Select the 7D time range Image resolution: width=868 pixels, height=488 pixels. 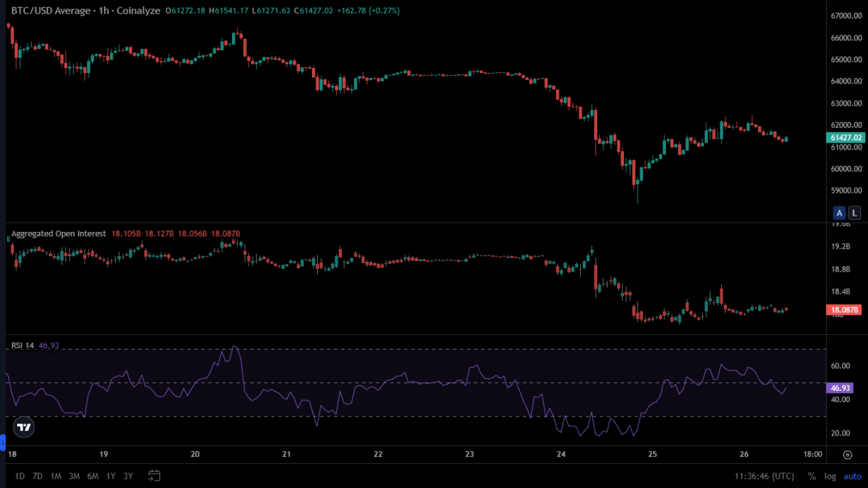38,476
